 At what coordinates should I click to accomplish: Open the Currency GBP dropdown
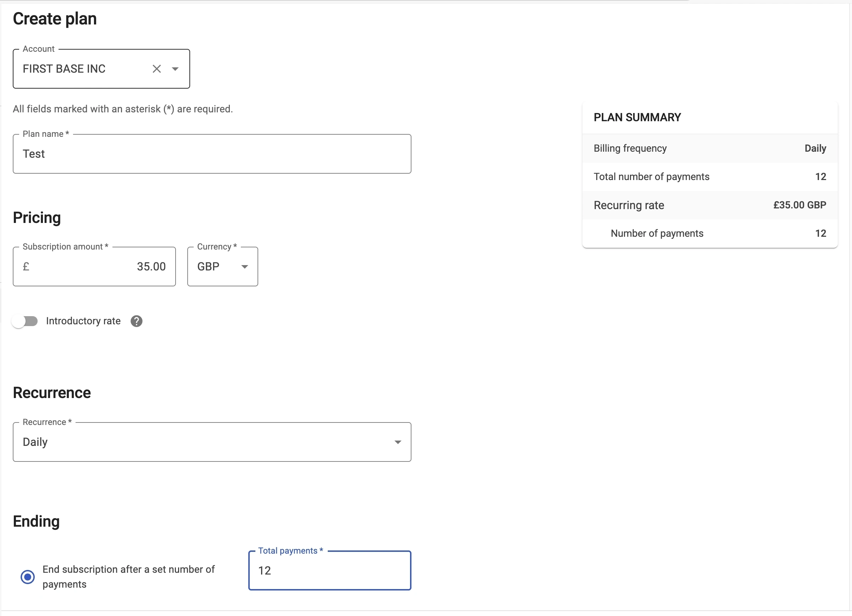coord(222,267)
